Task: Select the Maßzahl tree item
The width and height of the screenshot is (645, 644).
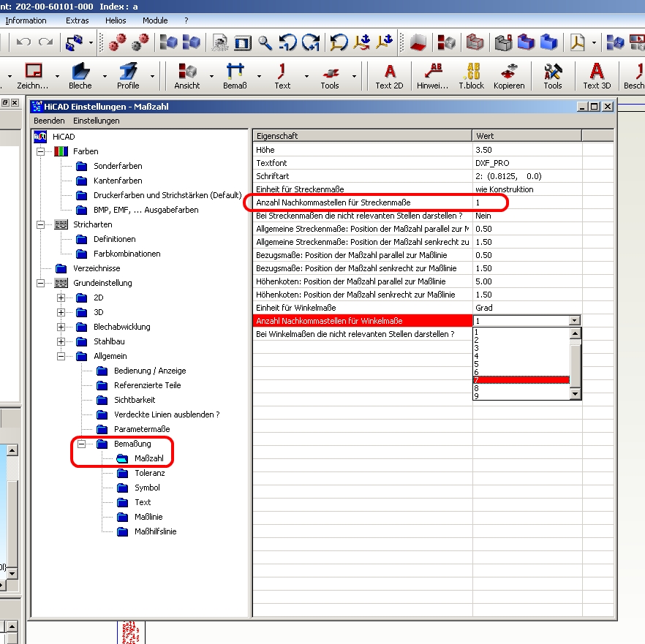Action: 149,458
